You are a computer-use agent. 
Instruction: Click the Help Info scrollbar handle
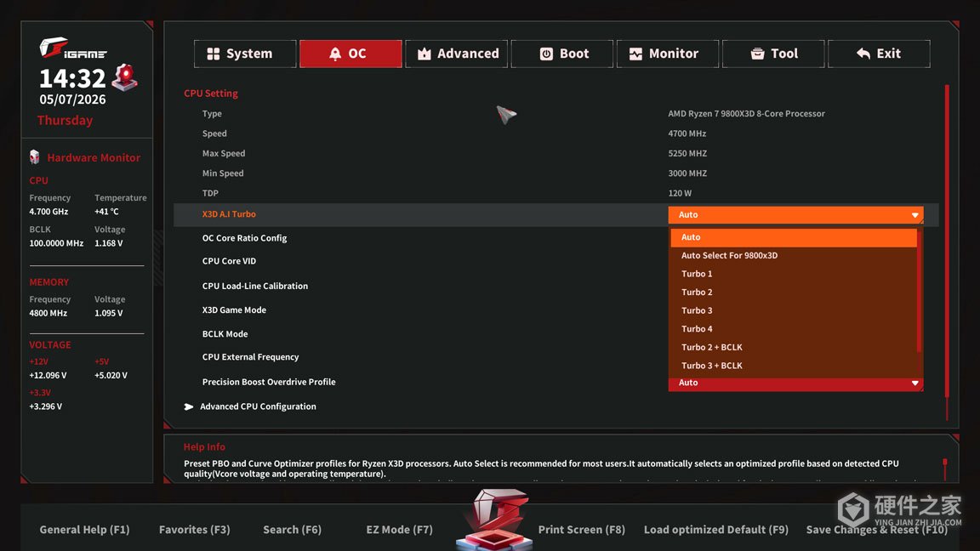pyautogui.click(x=944, y=463)
